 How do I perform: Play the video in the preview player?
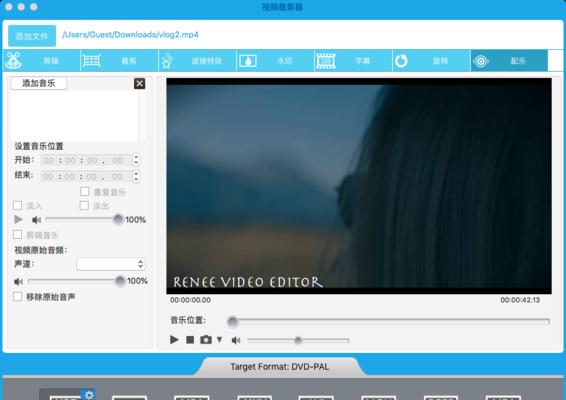tap(174, 340)
